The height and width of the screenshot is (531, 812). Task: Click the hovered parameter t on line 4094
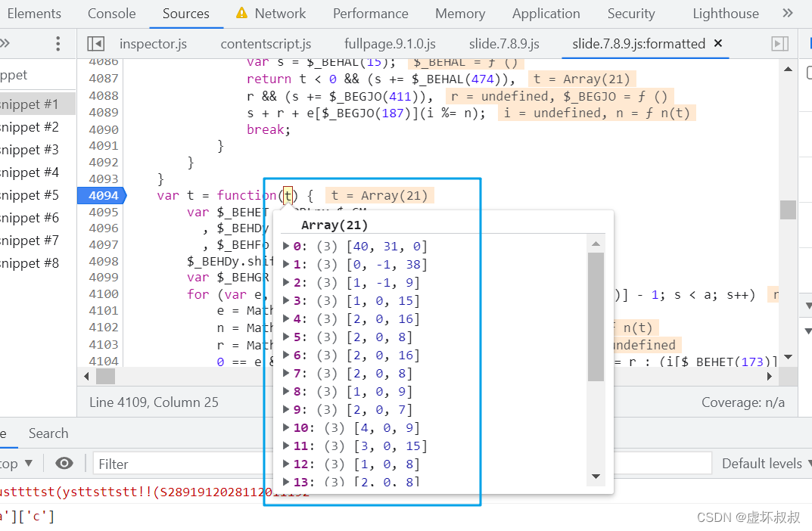point(288,196)
